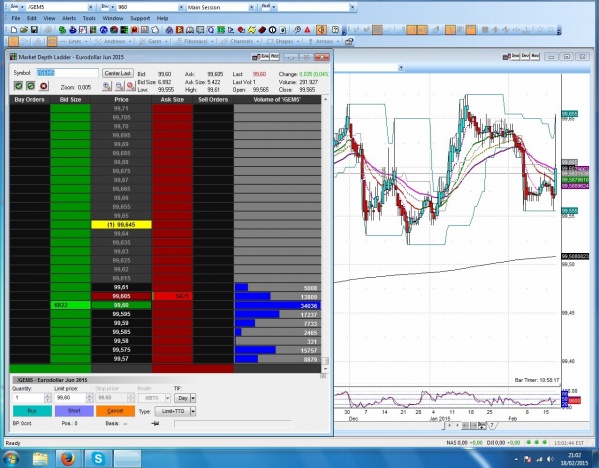Open the TIF Day dropdown
599x468 pixels.
tap(193, 398)
